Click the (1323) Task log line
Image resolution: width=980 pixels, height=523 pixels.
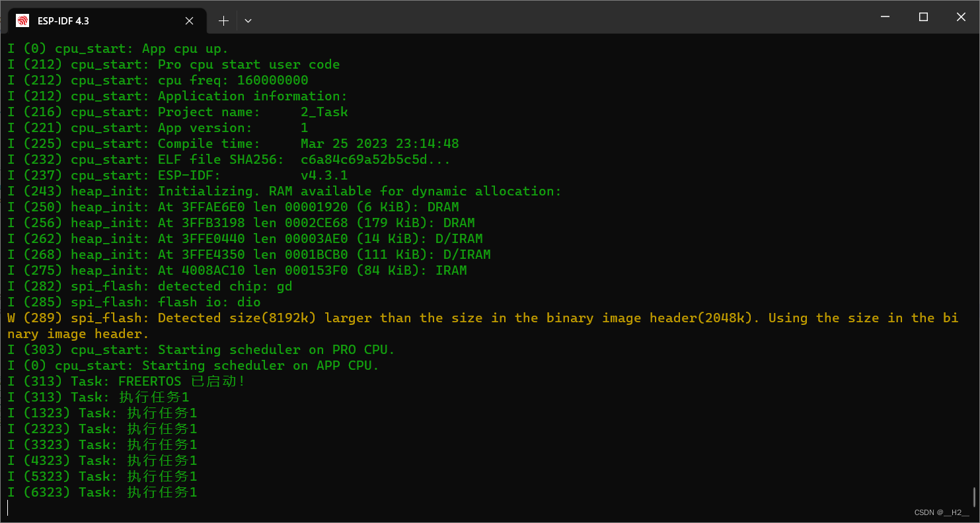click(x=102, y=413)
